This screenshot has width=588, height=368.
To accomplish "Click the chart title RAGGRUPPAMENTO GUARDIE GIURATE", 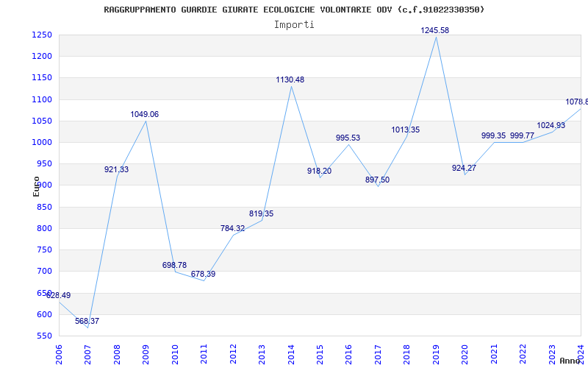I will tap(294, 10).
